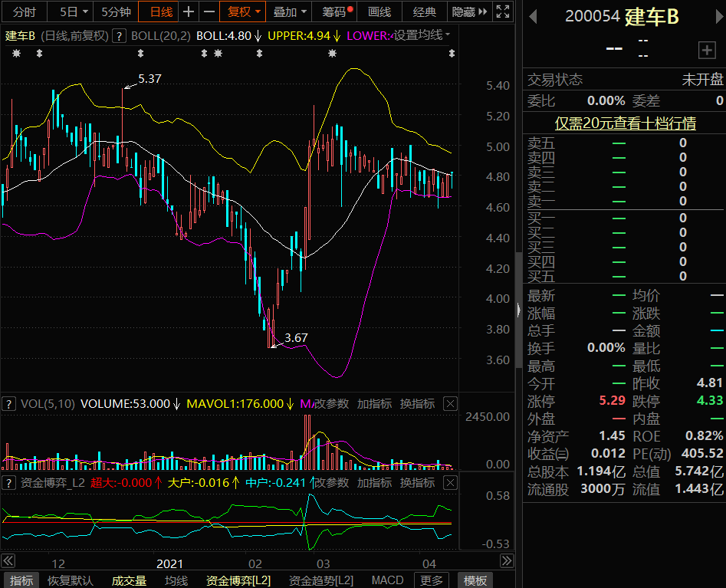Image resolution: width=726 pixels, height=588 pixels.
Task: Toggle 隐藏 to hide the side panel
Action: point(468,11)
